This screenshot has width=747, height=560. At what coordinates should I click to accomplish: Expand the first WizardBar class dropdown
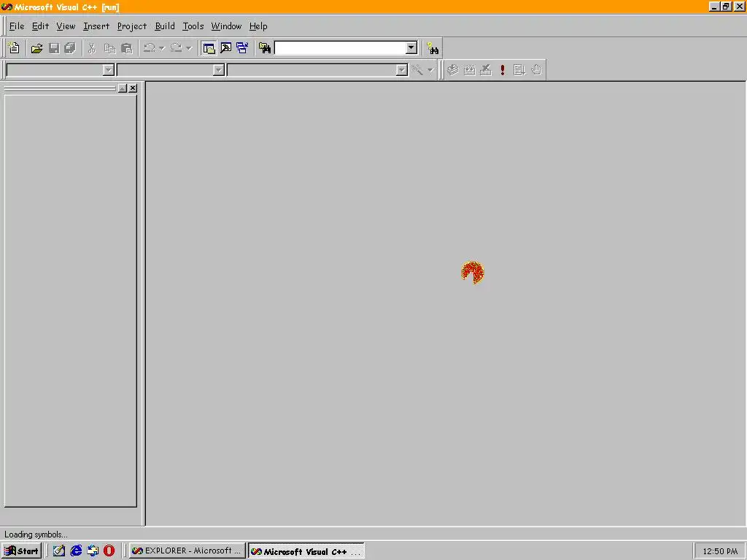pos(109,70)
